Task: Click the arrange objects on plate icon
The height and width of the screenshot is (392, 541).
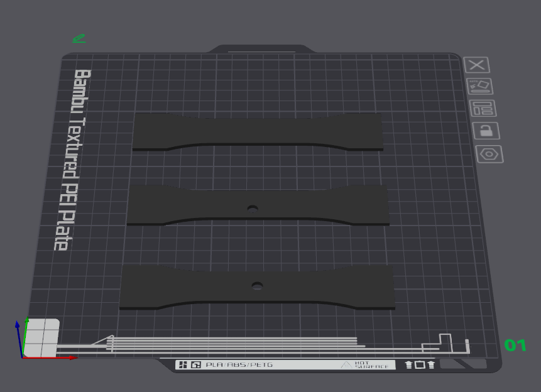Action: [x=483, y=108]
